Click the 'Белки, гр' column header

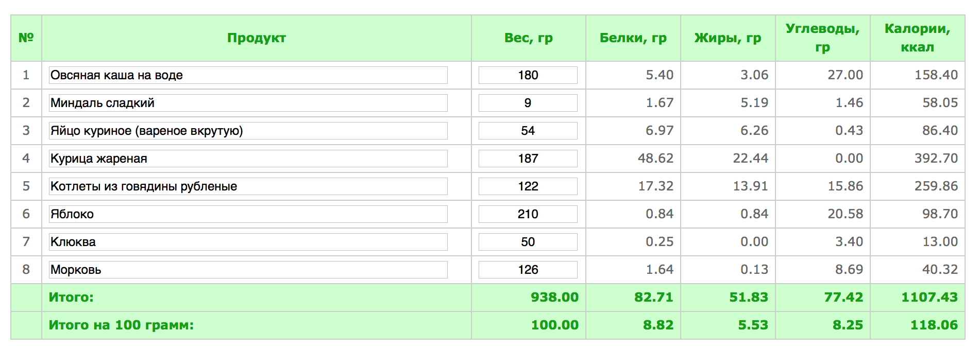point(633,38)
